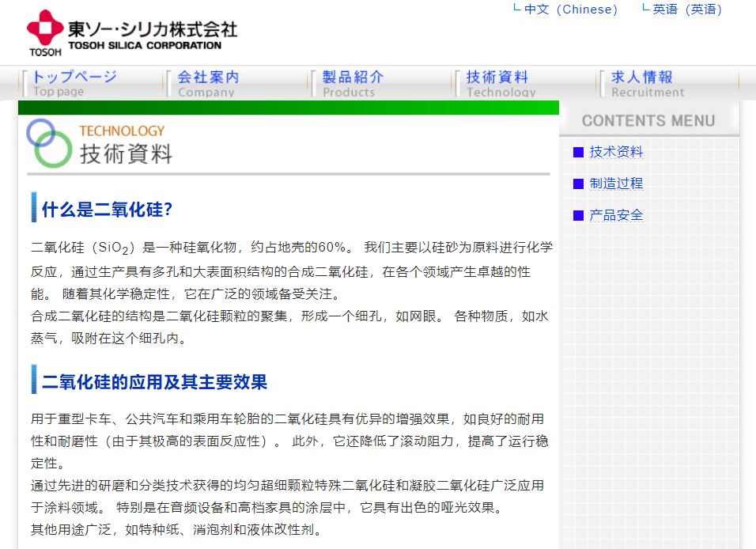Click the overlapping circles Technology icon
The width and height of the screenshot is (756, 549).
pyautogui.click(x=49, y=143)
